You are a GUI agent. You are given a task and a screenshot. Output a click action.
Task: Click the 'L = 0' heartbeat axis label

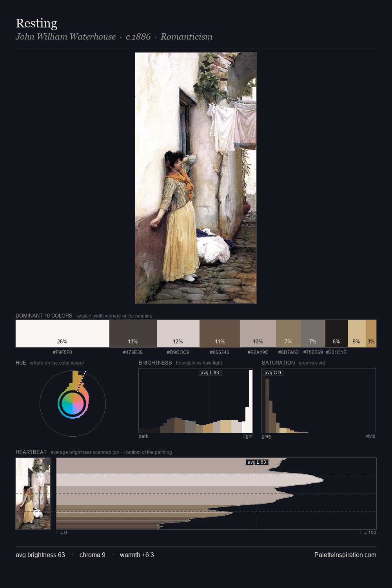pyautogui.click(x=62, y=533)
